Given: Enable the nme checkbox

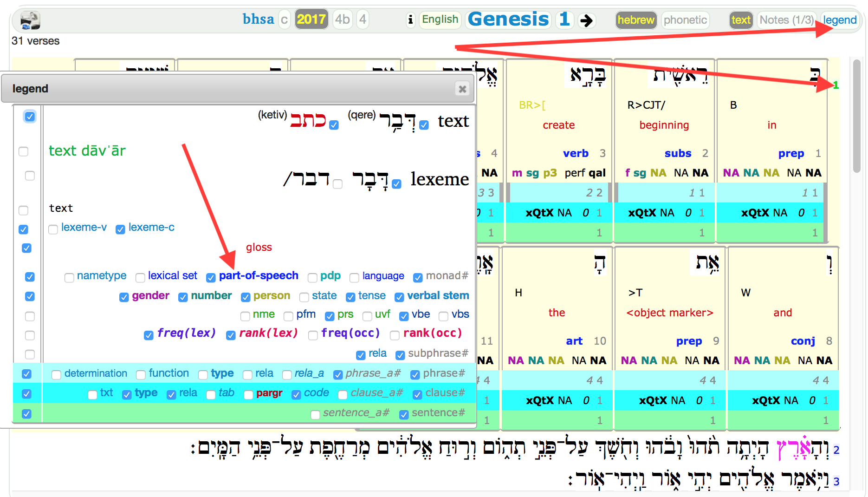Looking at the screenshot, I should [x=245, y=316].
